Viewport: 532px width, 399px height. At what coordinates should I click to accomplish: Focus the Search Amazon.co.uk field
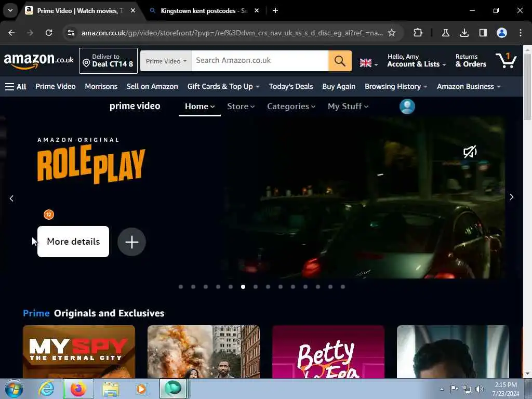(x=260, y=61)
